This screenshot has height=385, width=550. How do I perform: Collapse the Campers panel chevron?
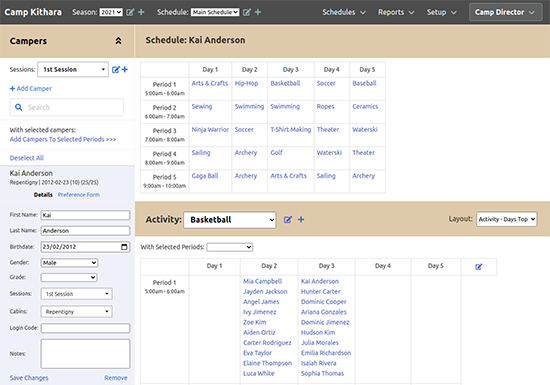119,41
